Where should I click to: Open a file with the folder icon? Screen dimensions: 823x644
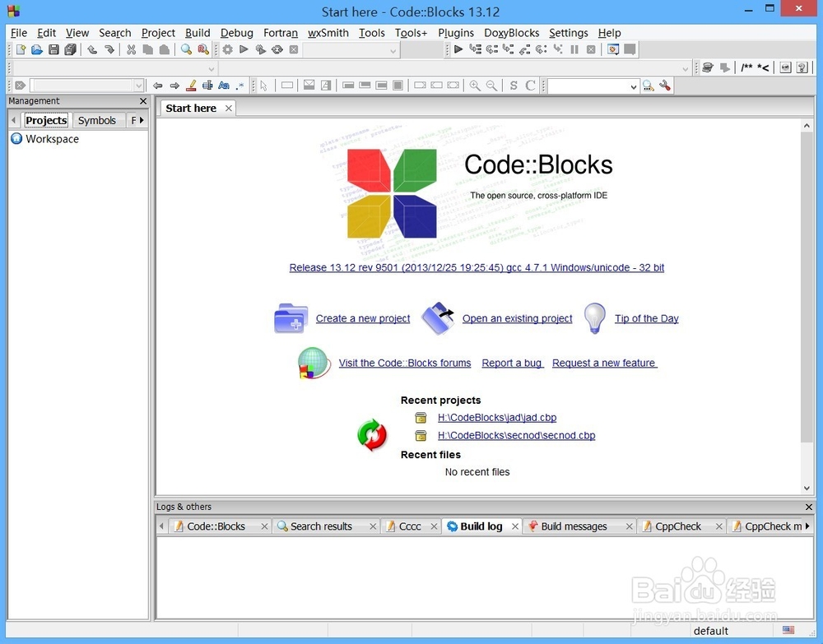tap(37, 49)
